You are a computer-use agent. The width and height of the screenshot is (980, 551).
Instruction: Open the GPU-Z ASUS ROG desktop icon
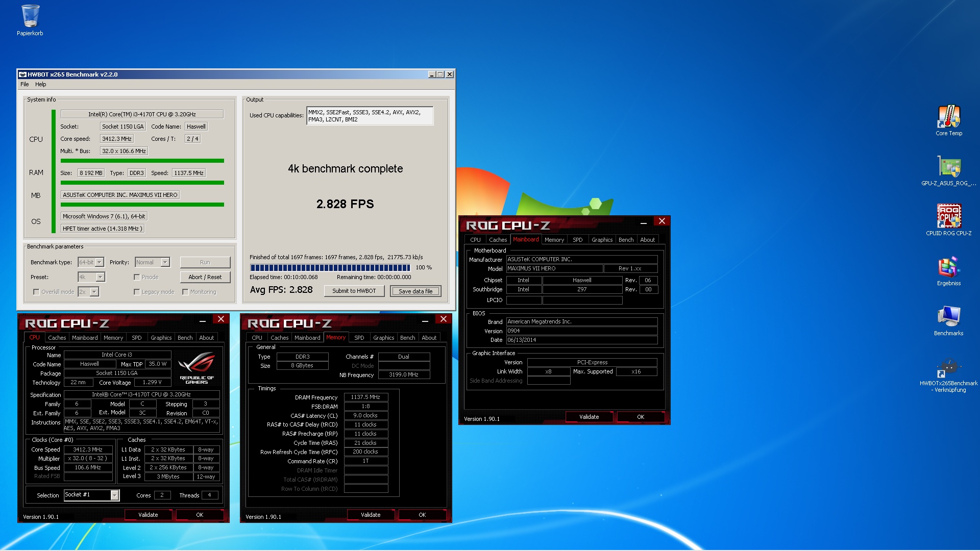click(x=949, y=170)
